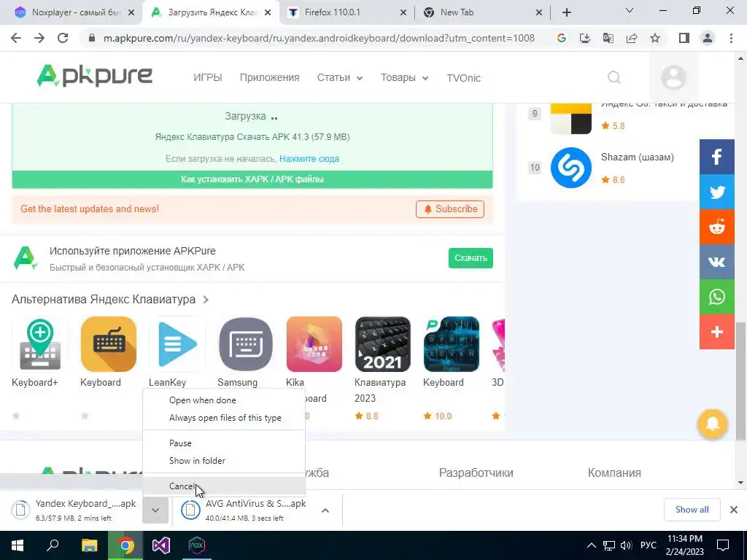
Task: Share on Twitter
Action: (x=717, y=192)
